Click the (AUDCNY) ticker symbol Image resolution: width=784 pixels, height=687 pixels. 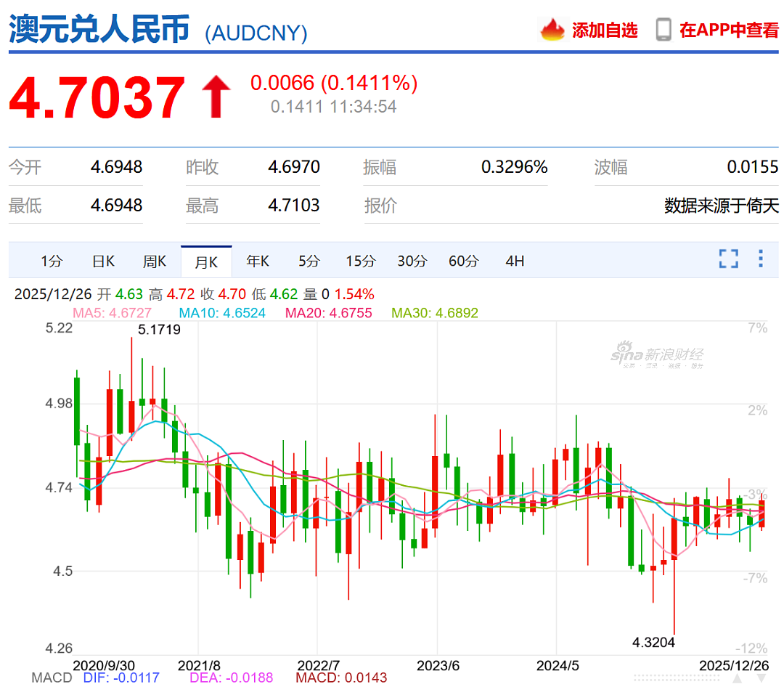[256, 33]
